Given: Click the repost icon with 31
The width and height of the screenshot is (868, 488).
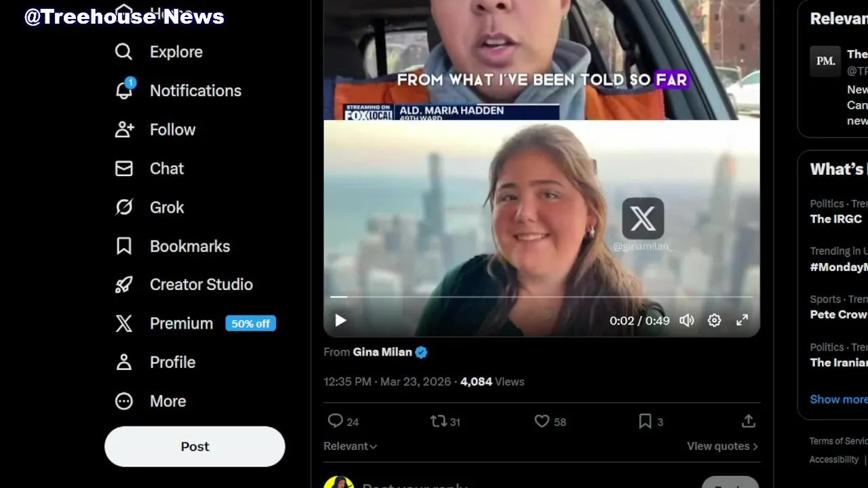Looking at the screenshot, I should [x=439, y=422].
